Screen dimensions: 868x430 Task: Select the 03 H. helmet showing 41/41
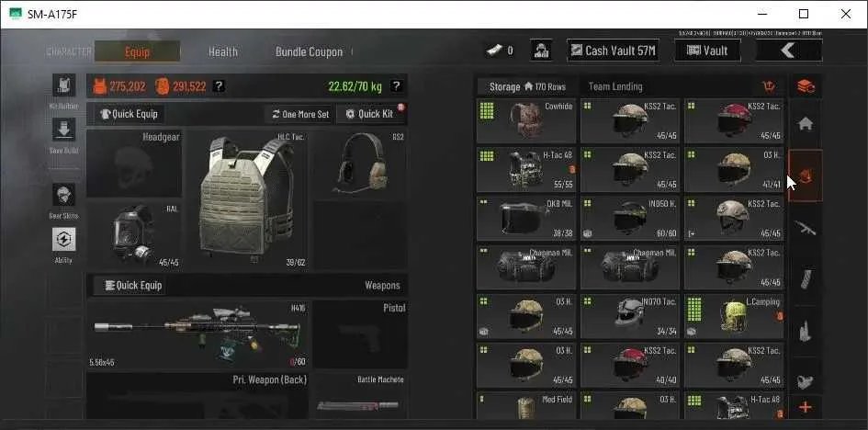point(734,170)
